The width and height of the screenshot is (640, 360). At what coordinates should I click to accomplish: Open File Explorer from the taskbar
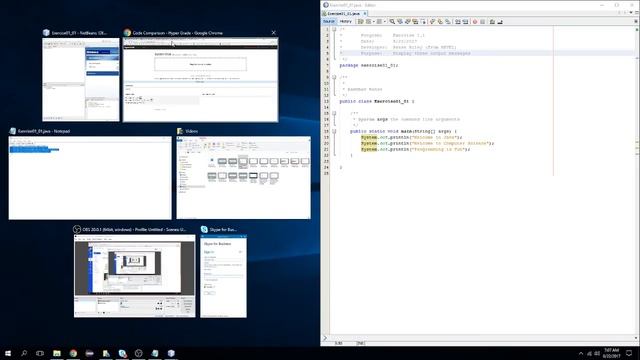pyautogui.click(x=57, y=353)
